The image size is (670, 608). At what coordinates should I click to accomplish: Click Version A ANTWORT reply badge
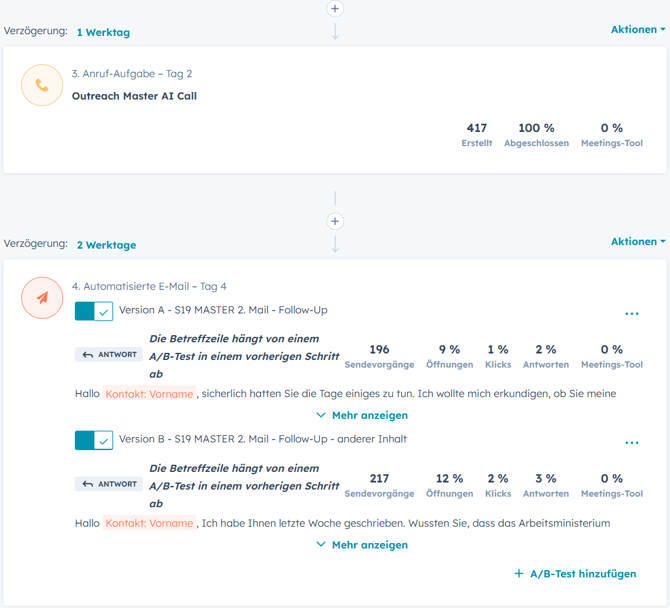click(x=109, y=355)
